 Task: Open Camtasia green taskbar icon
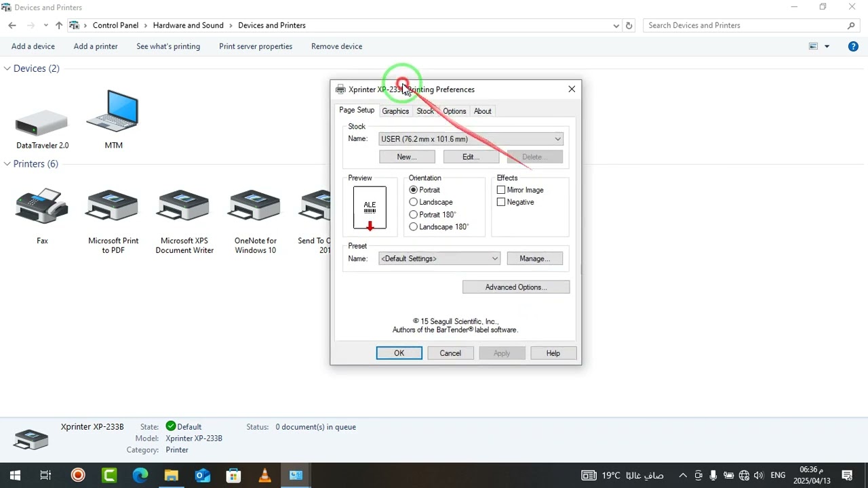click(x=109, y=475)
